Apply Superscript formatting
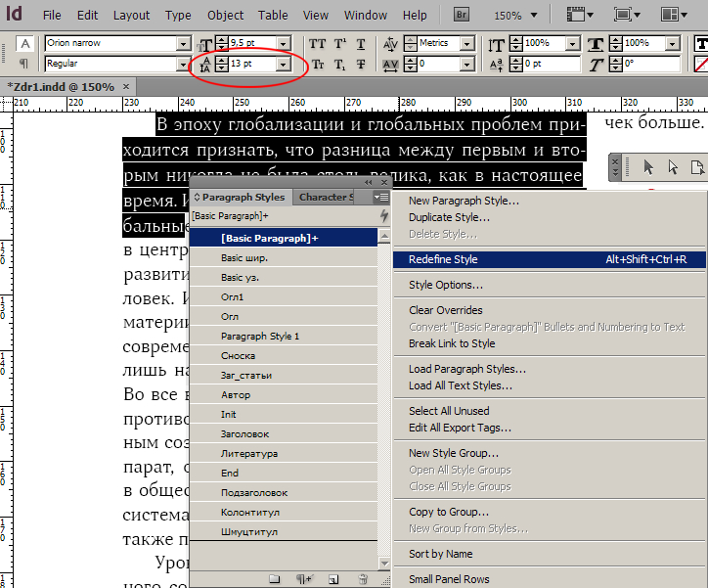Viewport: 708px width, 588px height. click(x=339, y=44)
